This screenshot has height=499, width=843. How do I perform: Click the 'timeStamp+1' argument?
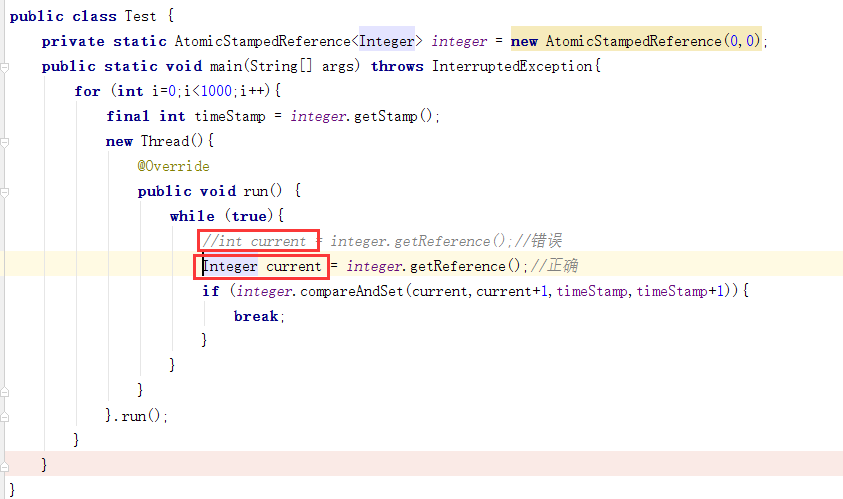click(x=680, y=291)
